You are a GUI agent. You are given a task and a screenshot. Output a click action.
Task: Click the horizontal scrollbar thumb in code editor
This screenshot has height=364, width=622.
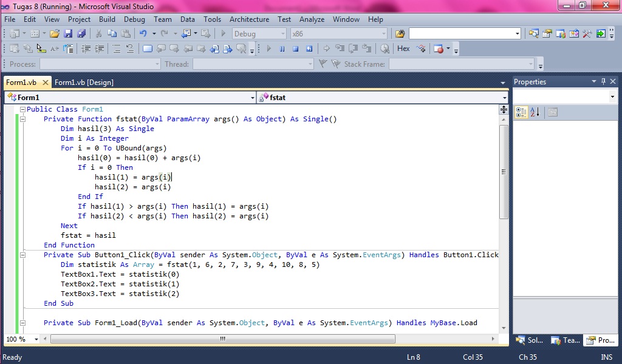(222, 339)
